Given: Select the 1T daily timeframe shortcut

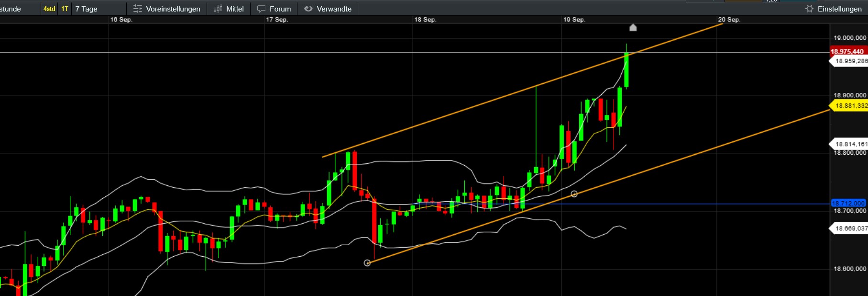Looking at the screenshot, I should pos(65,9).
